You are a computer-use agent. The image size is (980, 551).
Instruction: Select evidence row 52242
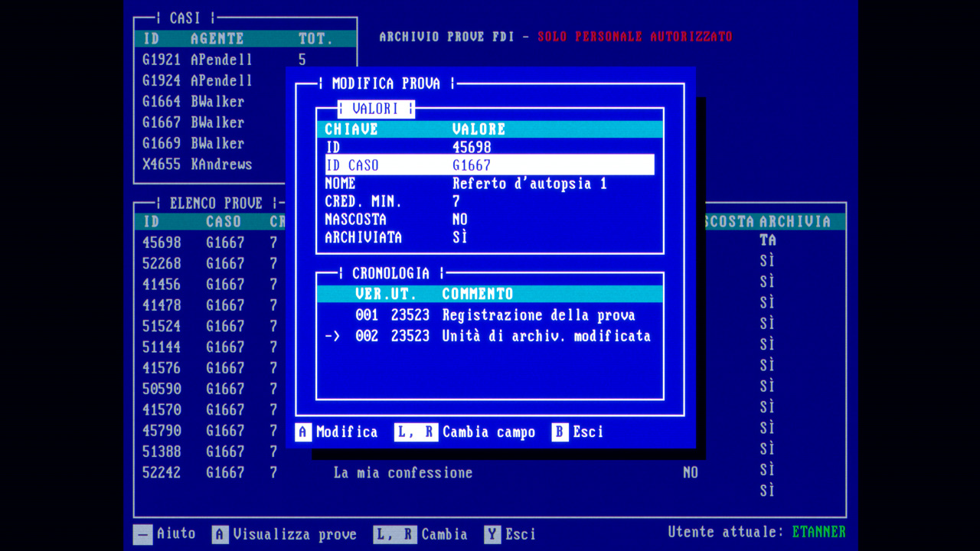click(x=490, y=473)
